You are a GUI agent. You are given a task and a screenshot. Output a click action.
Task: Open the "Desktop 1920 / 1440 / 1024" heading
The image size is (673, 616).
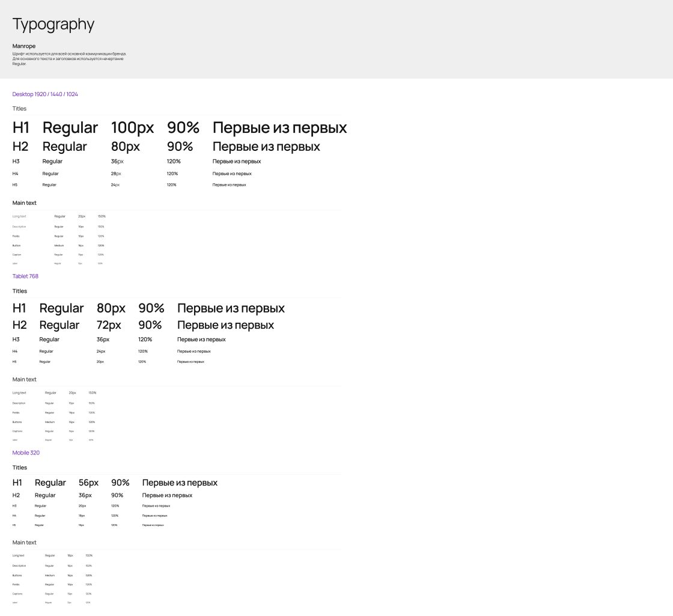pos(45,94)
